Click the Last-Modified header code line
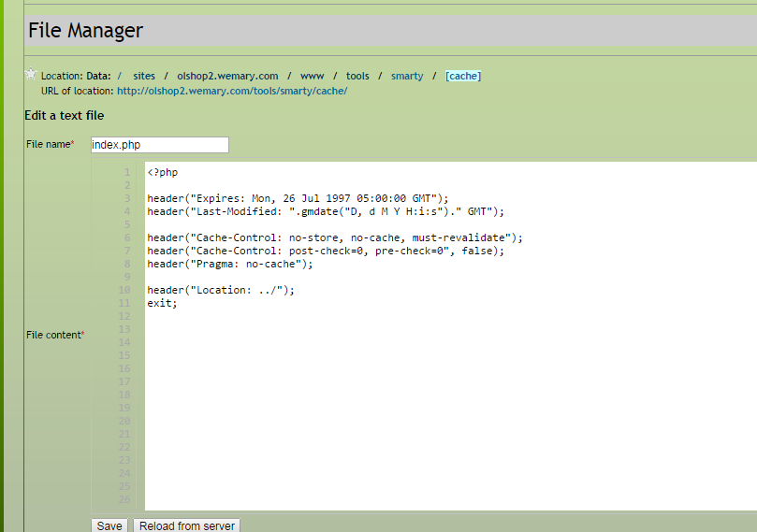 click(x=326, y=211)
